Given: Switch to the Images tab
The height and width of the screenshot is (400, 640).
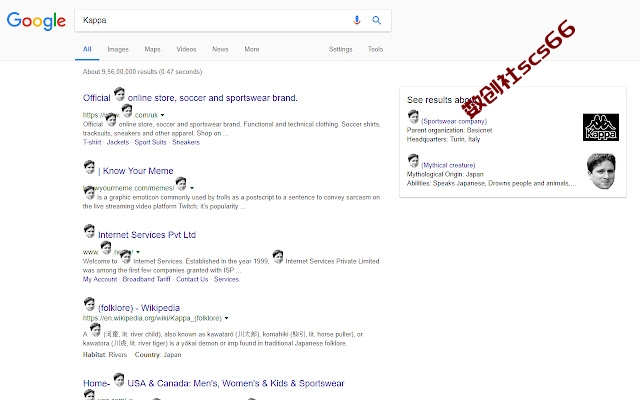Looking at the screenshot, I should tap(118, 49).
